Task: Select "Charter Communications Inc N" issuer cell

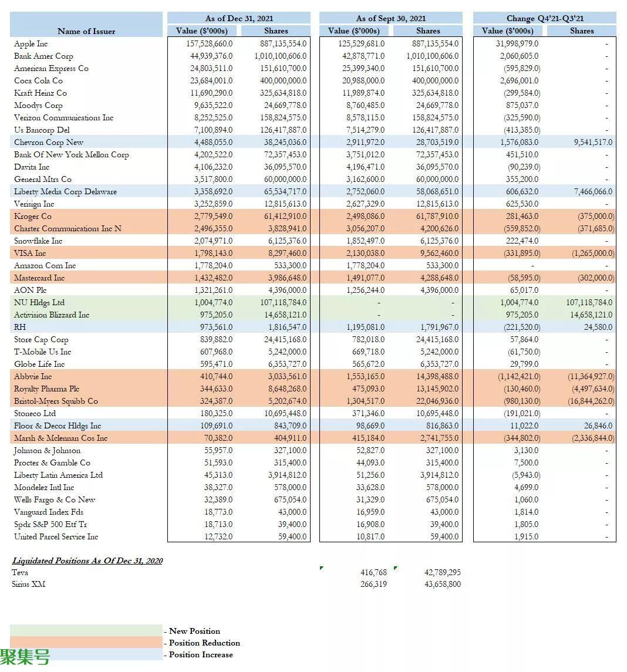Action: (68, 228)
